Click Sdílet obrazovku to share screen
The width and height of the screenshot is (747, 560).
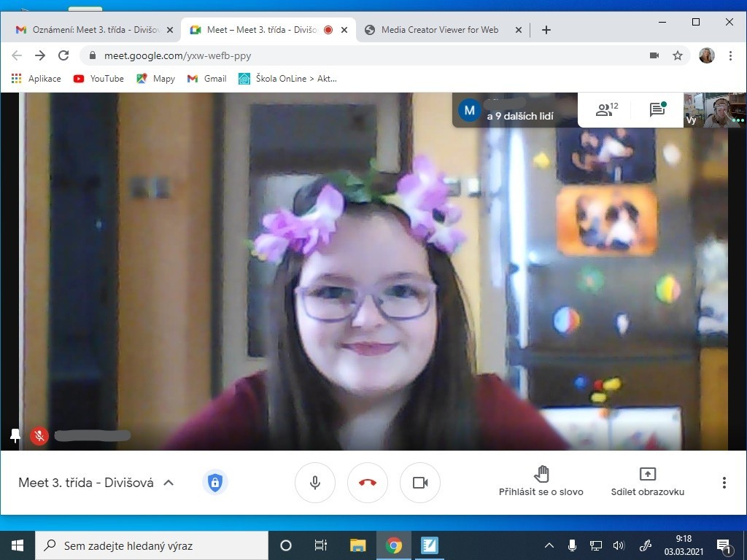tap(647, 481)
